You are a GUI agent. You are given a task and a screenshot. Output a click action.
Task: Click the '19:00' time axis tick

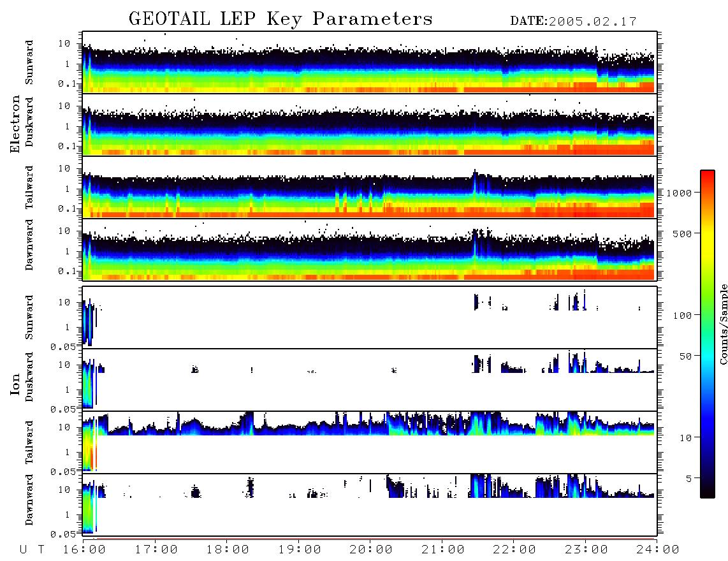pos(300,550)
